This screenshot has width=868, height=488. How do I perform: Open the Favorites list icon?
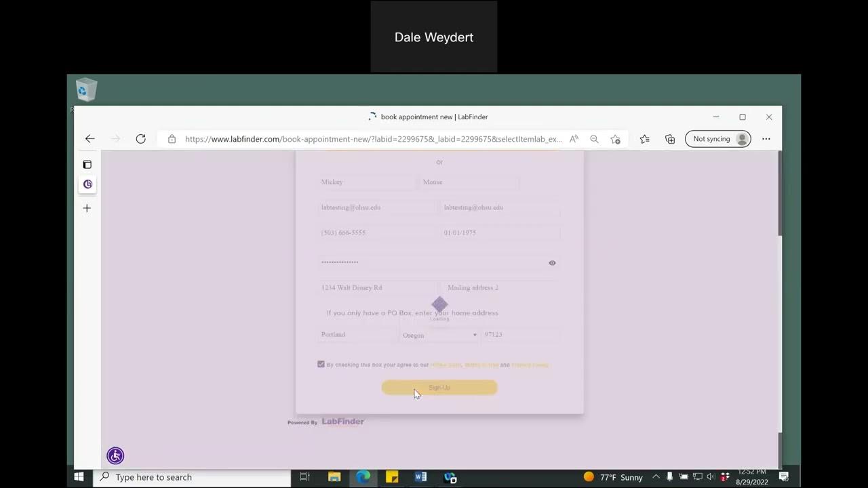(x=644, y=139)
